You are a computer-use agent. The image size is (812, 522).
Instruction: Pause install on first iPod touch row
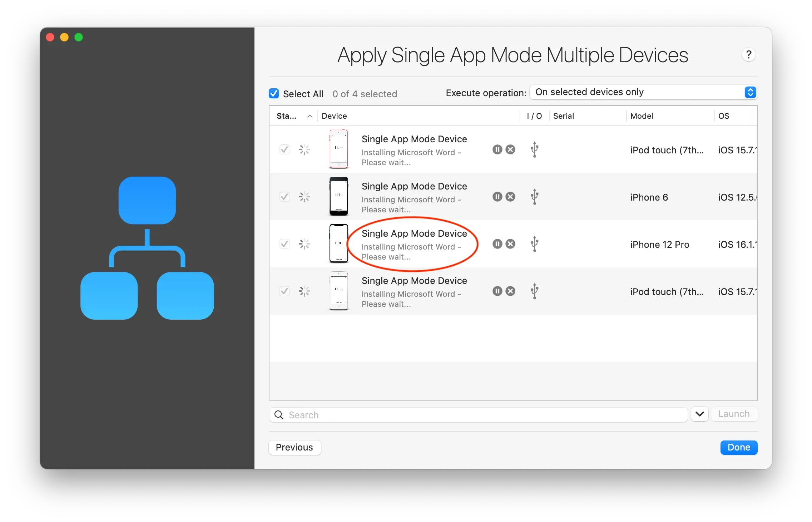[x=497, y=149]
